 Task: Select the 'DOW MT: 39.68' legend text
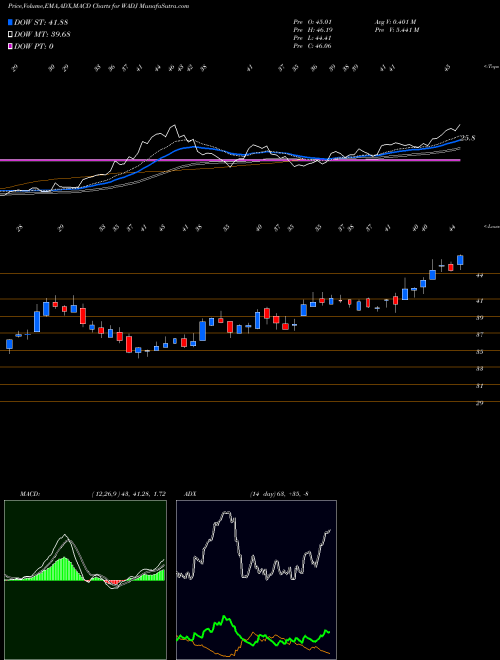tap(42, 34)
